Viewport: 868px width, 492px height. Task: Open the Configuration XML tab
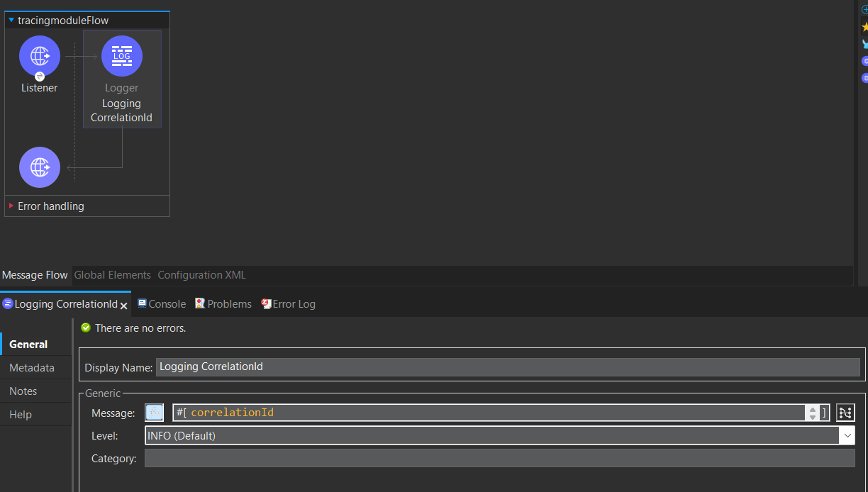201,275
